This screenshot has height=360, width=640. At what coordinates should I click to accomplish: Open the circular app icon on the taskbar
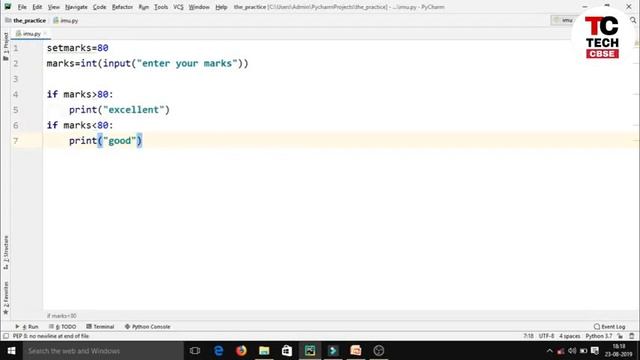tap(378, 351)
